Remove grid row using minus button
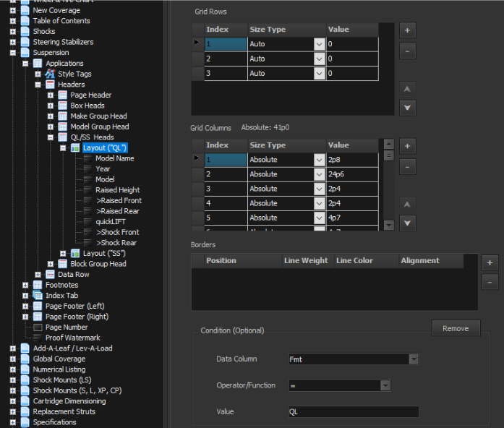Viewport: 504px width, 428px height. 407,51
